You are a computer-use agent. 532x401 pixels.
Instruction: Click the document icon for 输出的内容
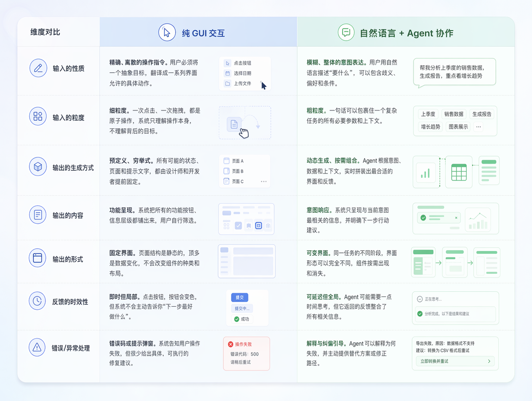[38, 215]
